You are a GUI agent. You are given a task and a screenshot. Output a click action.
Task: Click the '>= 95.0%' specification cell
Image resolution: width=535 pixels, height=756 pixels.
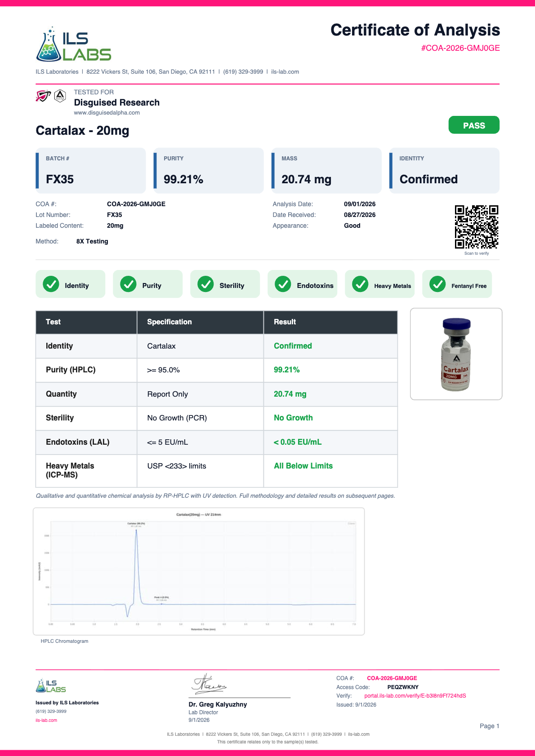(x=200, y=370)
